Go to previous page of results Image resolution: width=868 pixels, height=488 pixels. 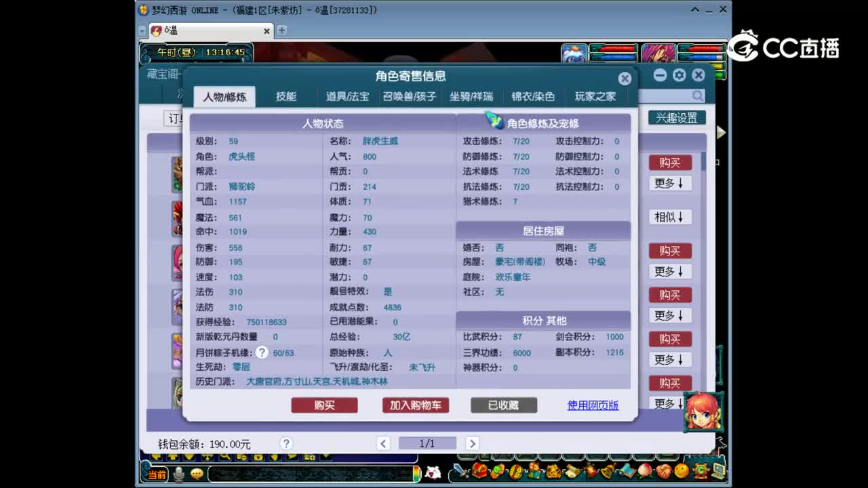click(x=384, y=443)
